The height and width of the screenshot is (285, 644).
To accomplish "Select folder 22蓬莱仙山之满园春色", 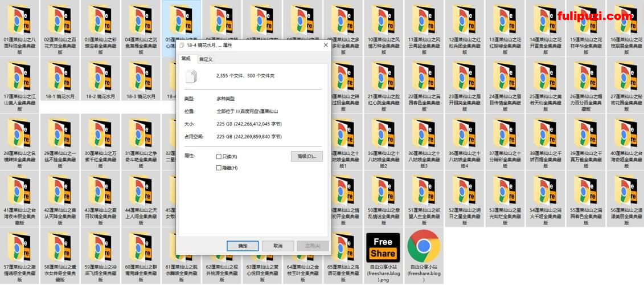I will coord(424,84).
